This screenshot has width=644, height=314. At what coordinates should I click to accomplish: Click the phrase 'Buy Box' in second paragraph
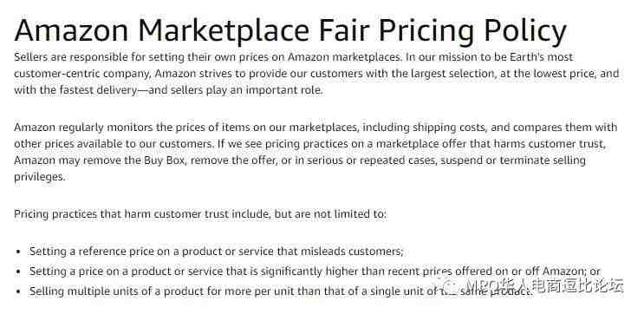pyautogui.click(x=165, y=160)
